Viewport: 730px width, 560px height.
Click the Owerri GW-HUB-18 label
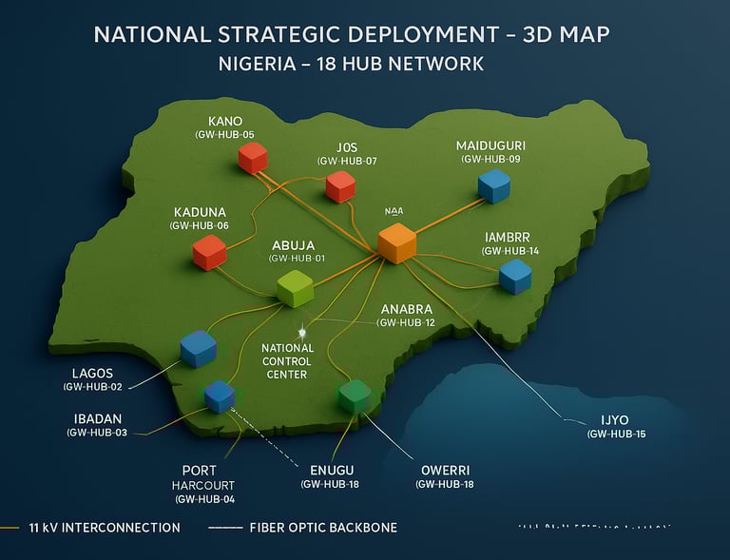pyautogui.click(x=445, y=476)
